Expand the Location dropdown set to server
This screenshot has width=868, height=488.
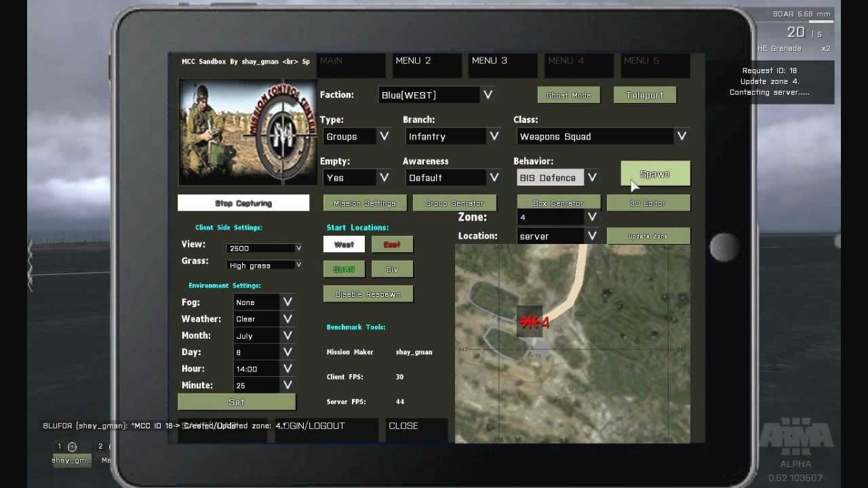tap(557, 236)
